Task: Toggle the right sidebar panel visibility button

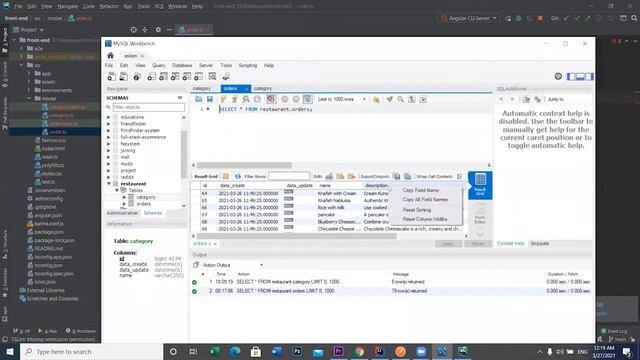Action: point(589,76)
